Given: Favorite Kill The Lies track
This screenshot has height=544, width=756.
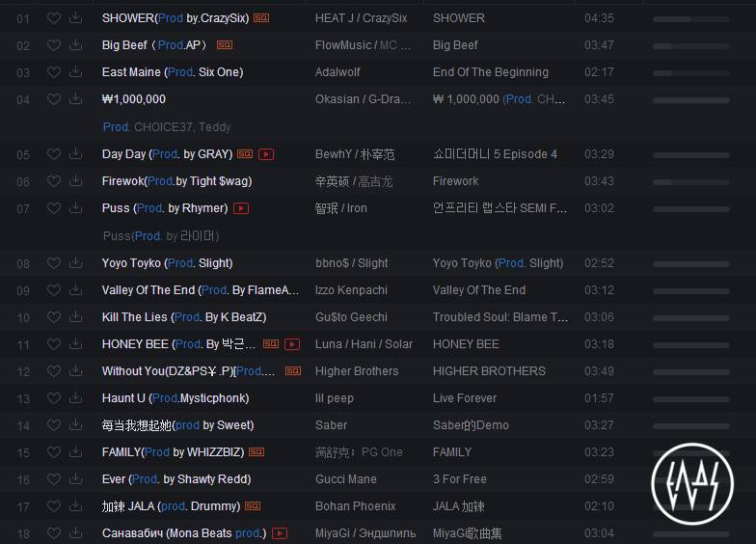Looking at the screenshot, I should pyautogui.click(x=54, y=317).
